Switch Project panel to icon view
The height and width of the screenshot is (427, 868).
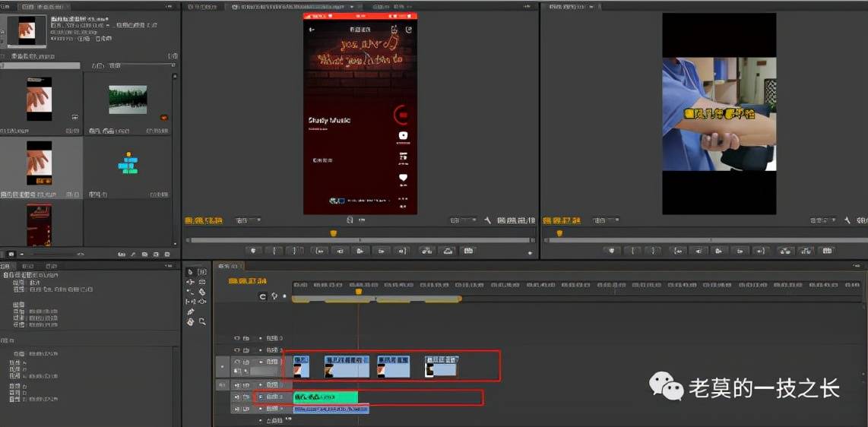pos(11,255)
